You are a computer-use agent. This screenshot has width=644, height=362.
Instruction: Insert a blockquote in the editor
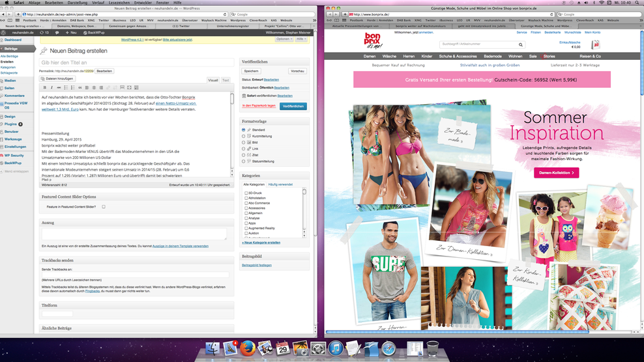[x=80, y=87]
